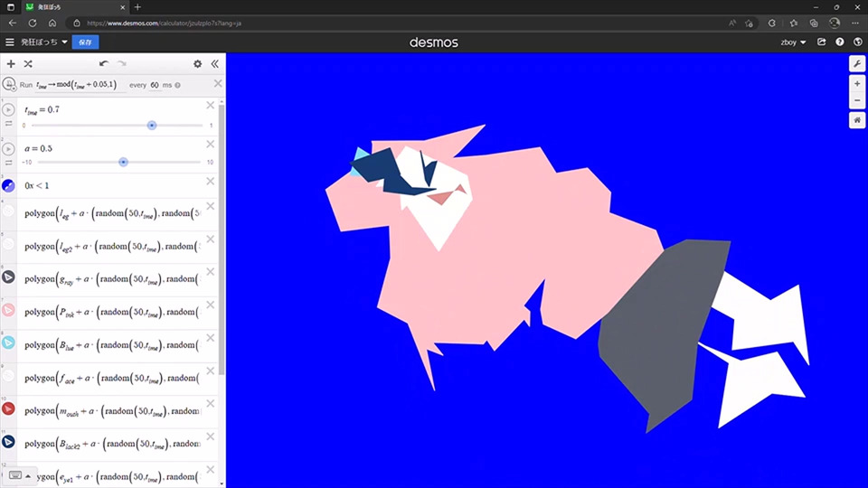Screen dimensions: 868x488
Task: Delete the t_ime = 0.7 expression
Action: 211,105
